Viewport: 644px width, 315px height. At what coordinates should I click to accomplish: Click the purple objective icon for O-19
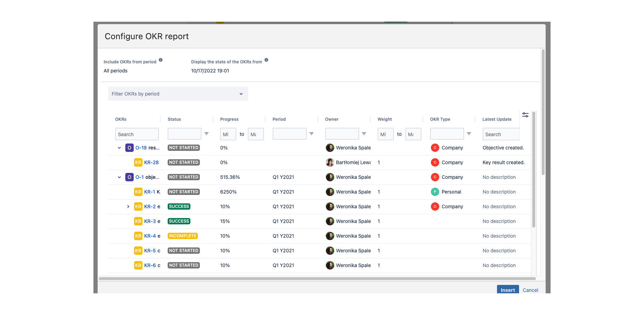point(129,148)
